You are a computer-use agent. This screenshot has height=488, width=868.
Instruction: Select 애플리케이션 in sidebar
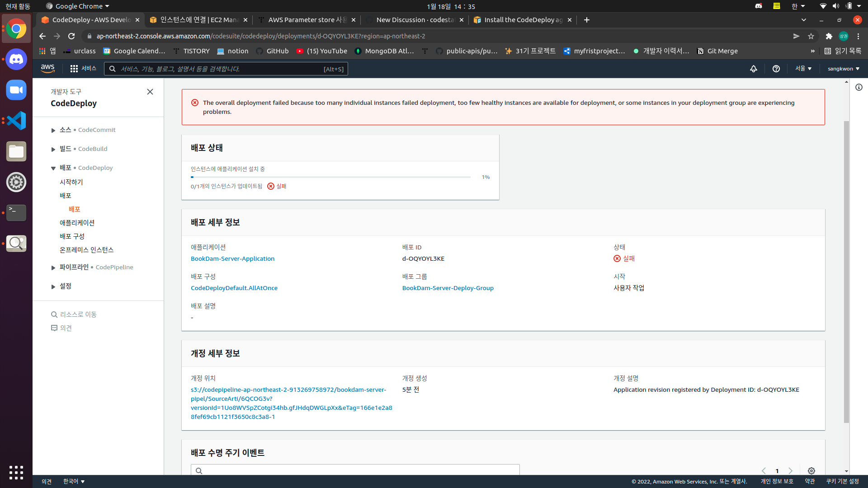tap(77, 223)
